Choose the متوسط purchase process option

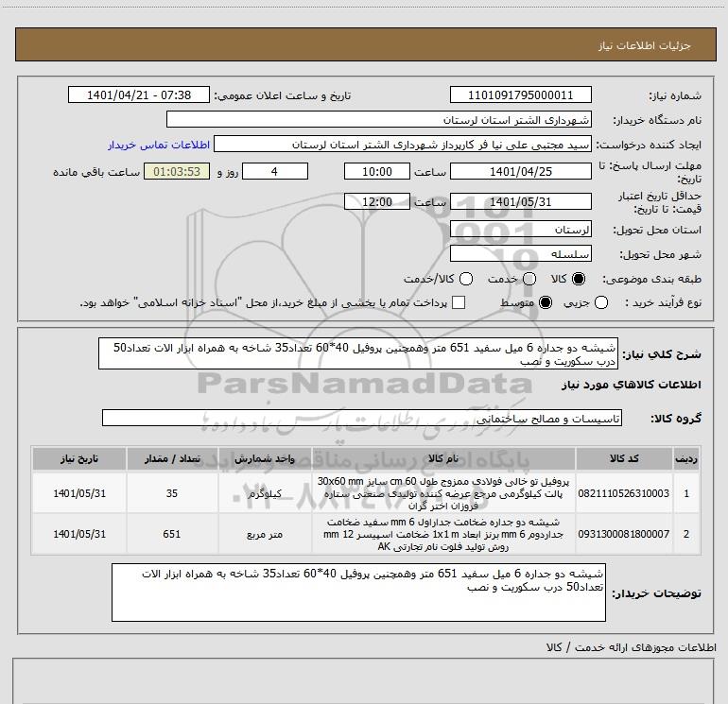546,302
